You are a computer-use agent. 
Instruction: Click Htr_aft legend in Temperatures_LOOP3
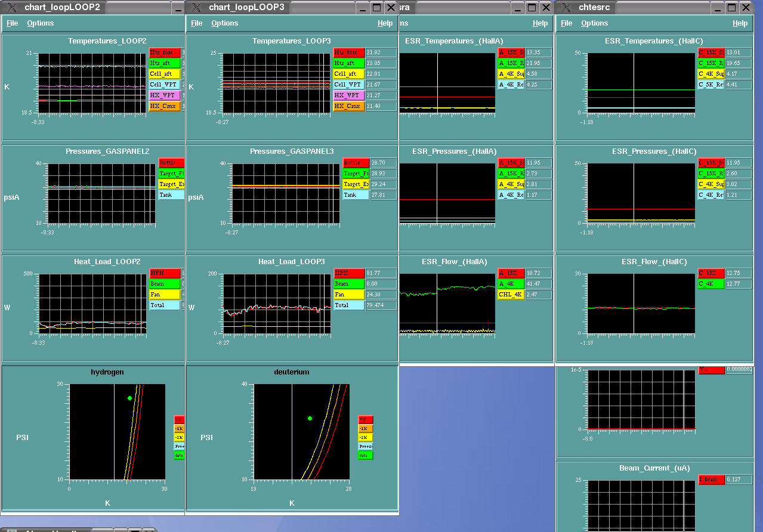(349, 63)
